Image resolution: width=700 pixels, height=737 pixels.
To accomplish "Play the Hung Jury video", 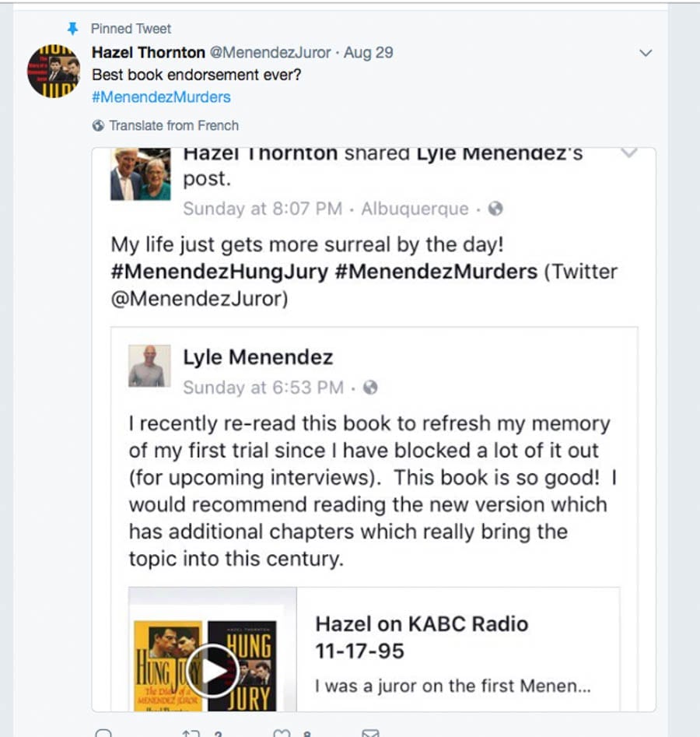I will pyautogui.click(x=212, y=671).
